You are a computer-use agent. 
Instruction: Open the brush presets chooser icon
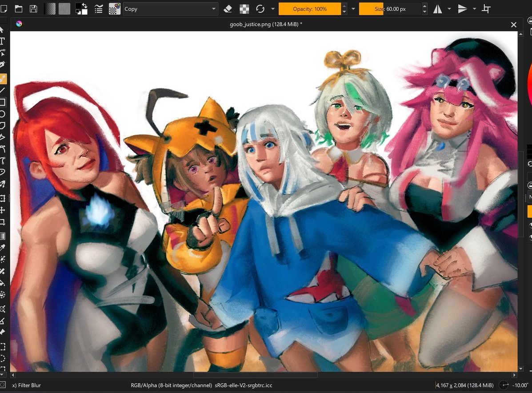(x=114, y=9)
